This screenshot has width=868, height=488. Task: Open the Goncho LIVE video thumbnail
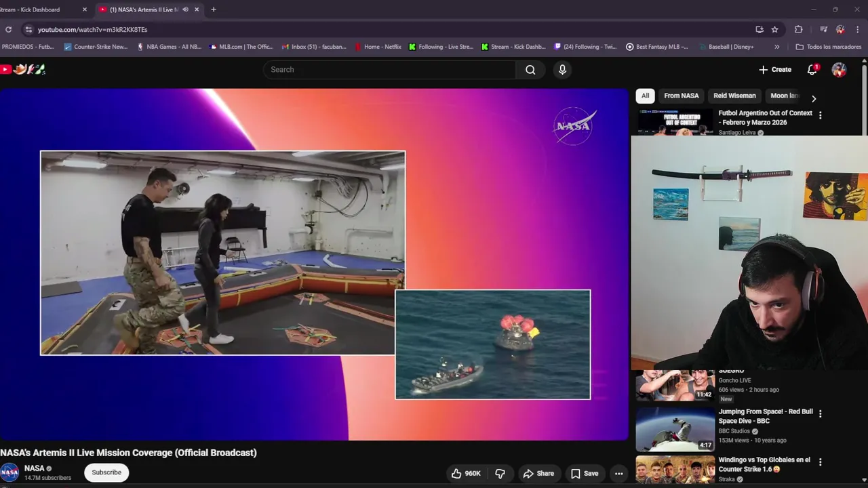pos(675,385)
